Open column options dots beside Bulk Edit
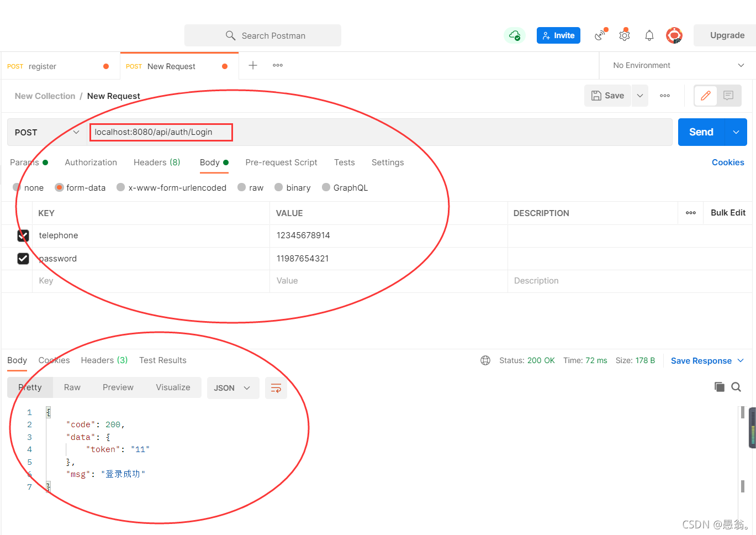 pos(691,213)
